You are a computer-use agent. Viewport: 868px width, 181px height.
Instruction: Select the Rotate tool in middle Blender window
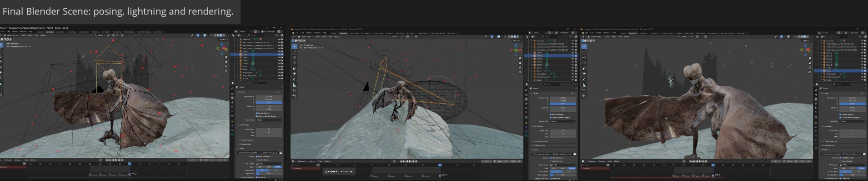click(295, 63)
